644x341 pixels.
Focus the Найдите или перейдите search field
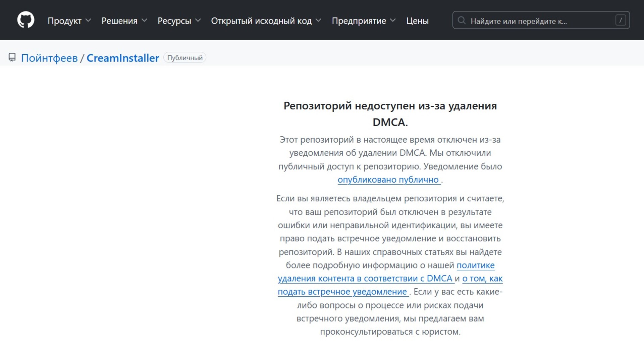[537, 21]
